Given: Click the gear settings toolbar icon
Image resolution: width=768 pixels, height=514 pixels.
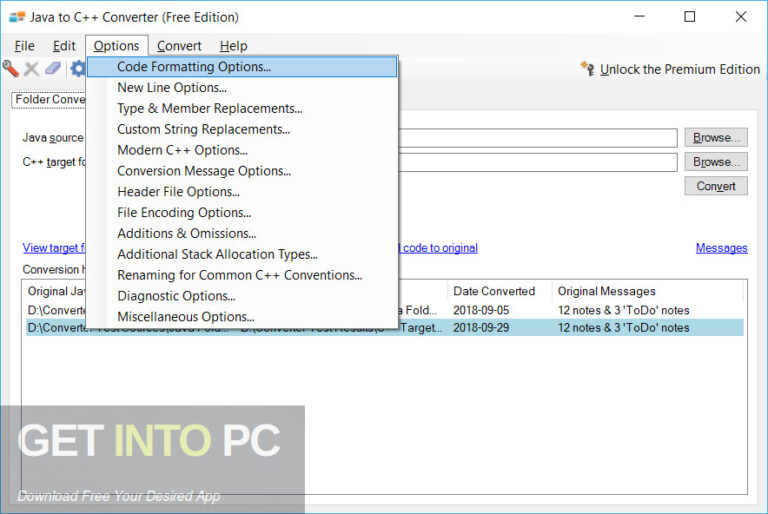Looking at the screenshot, I should pos(78,69).
